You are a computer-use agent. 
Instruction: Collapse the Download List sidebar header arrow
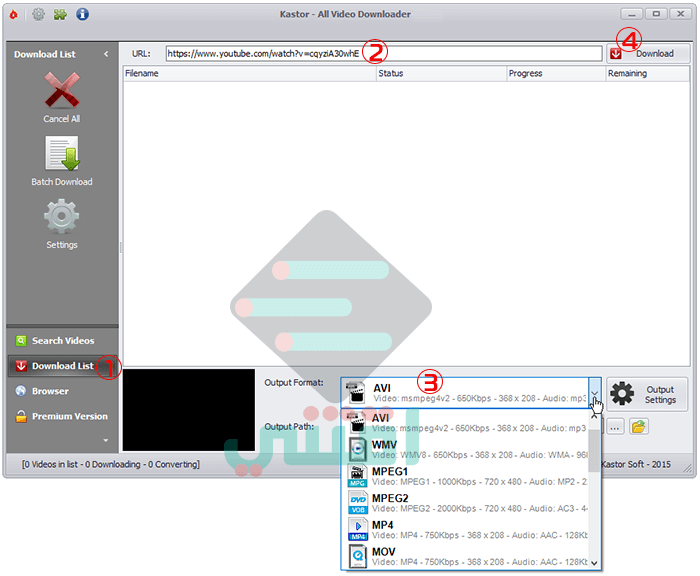[106, 54]
